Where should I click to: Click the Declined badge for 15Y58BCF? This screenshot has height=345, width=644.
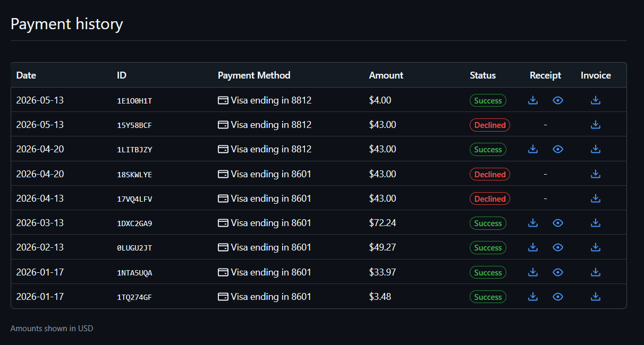[490, 125]
